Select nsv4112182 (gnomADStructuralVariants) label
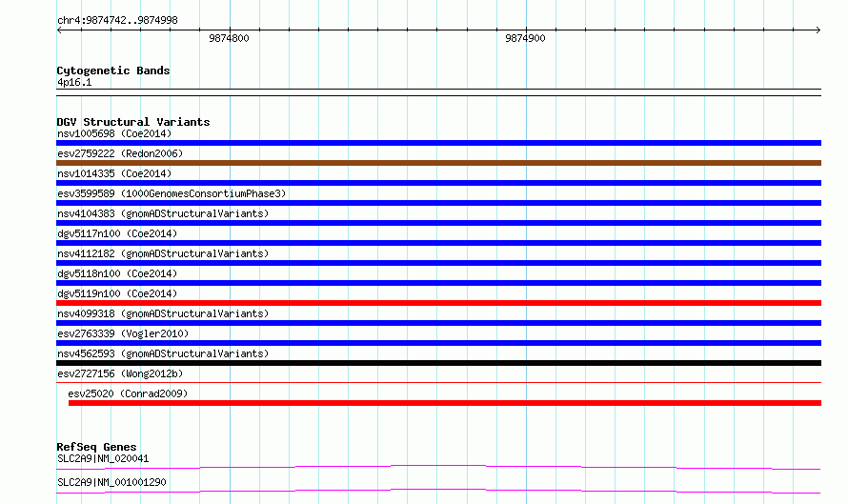Image resolution: width=848 pixels, height=504 pixels. (x=163, y=253)
